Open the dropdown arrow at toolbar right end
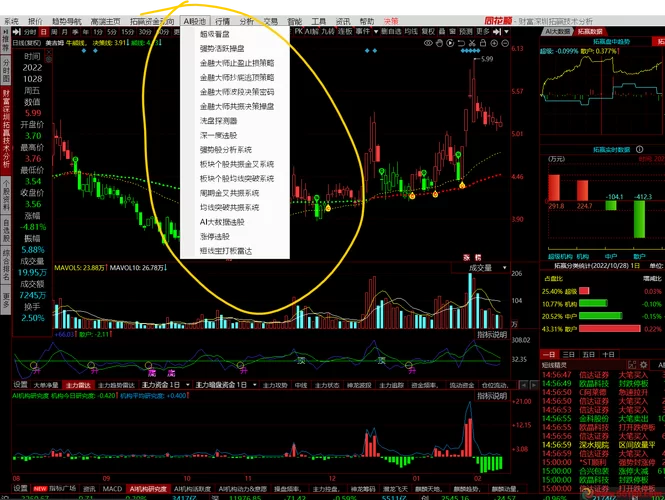The image size is (665, 500). [x=506, y=32]
